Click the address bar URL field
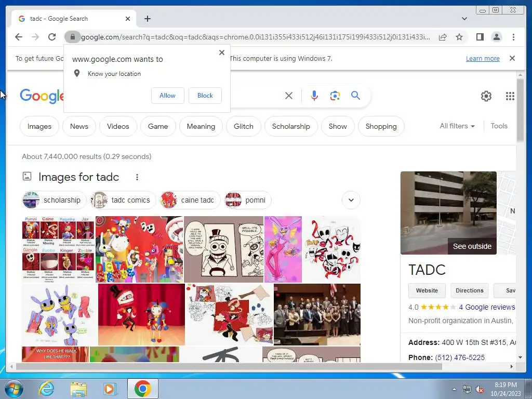The image size is (532, 399). pyautogui.click(x=255, y=37)
